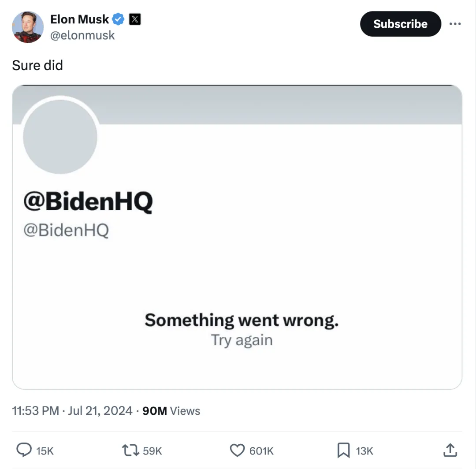This screenshot has height=469, width=476.
Task: Click "Try again" in the embedded image
Action: tap(242, 340)
